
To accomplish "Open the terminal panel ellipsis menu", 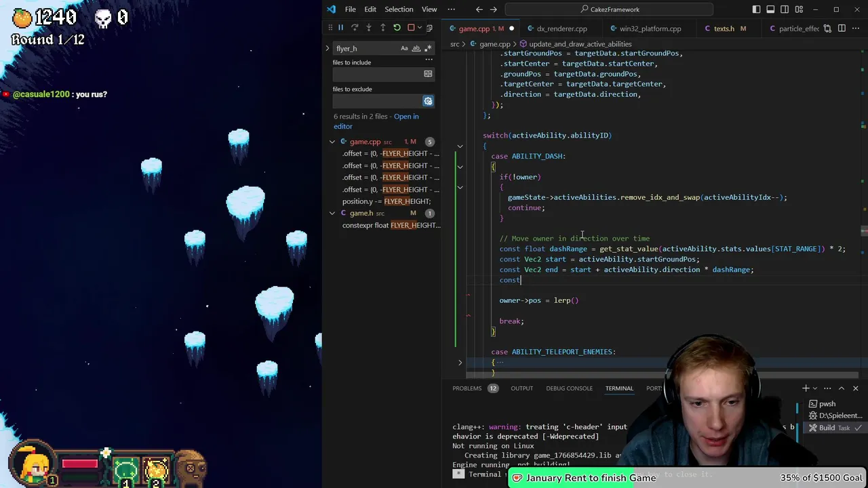I will pos(827,388).
